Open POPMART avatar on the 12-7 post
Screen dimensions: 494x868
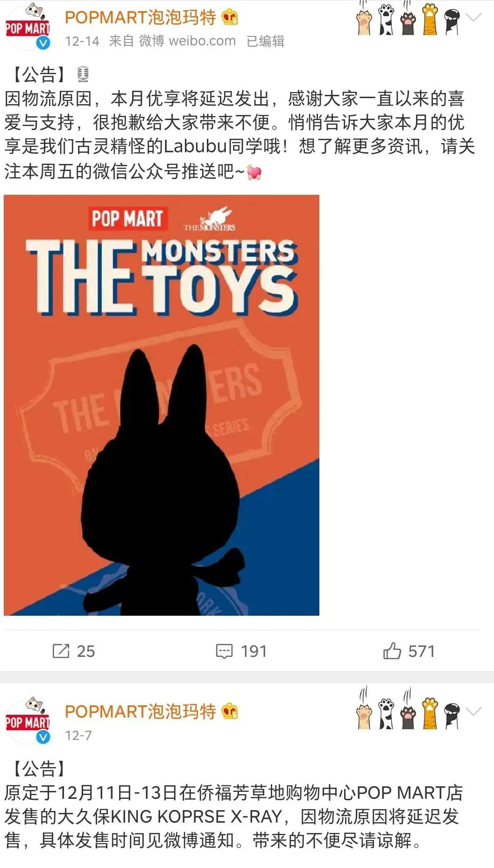point(28,721)
